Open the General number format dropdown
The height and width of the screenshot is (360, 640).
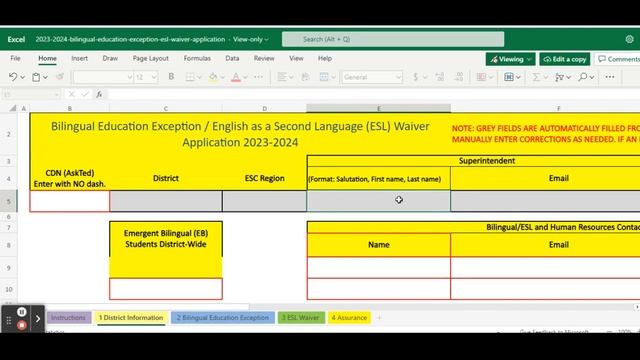[x=372, y=77]
